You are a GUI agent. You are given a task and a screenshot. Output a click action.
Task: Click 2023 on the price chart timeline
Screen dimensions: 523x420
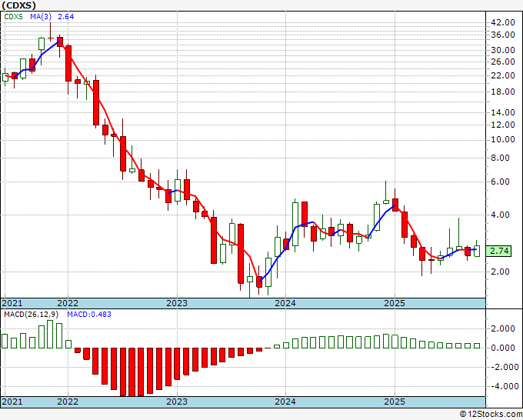click(x=177, y=303)
